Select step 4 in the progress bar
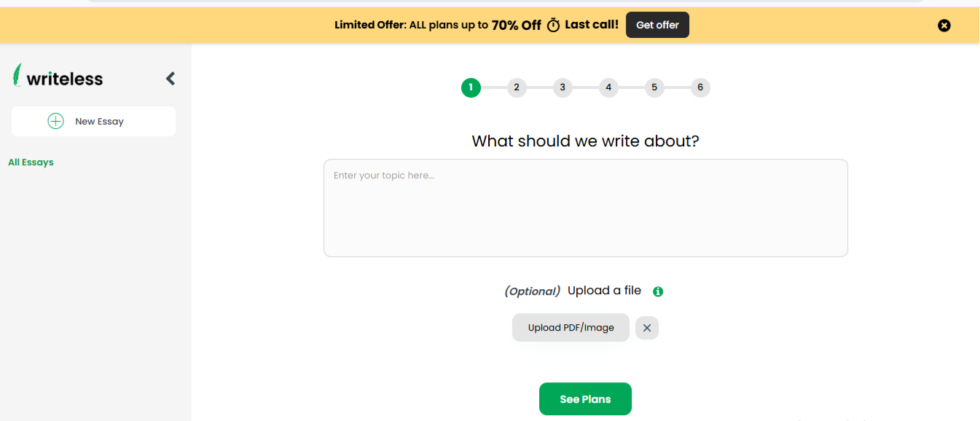980x421 pixels. (608, 88)
